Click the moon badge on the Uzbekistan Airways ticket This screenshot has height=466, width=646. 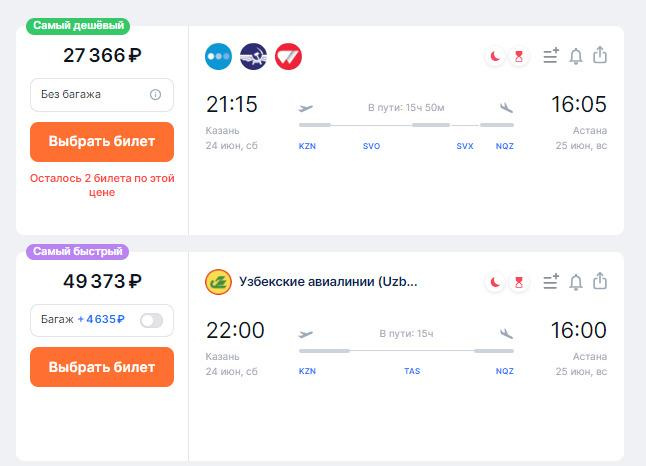[x=495, y=282]
